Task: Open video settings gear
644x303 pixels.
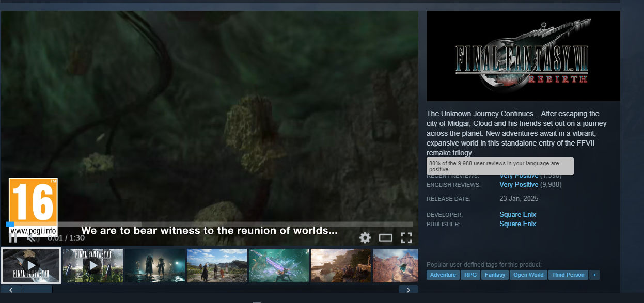Action: 365,237
